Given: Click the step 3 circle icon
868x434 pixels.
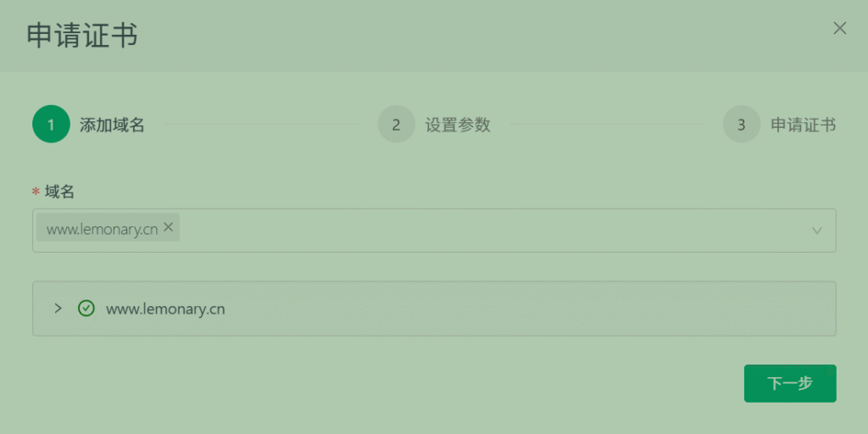Looking at the screenshot, I should tap(741, 125).
